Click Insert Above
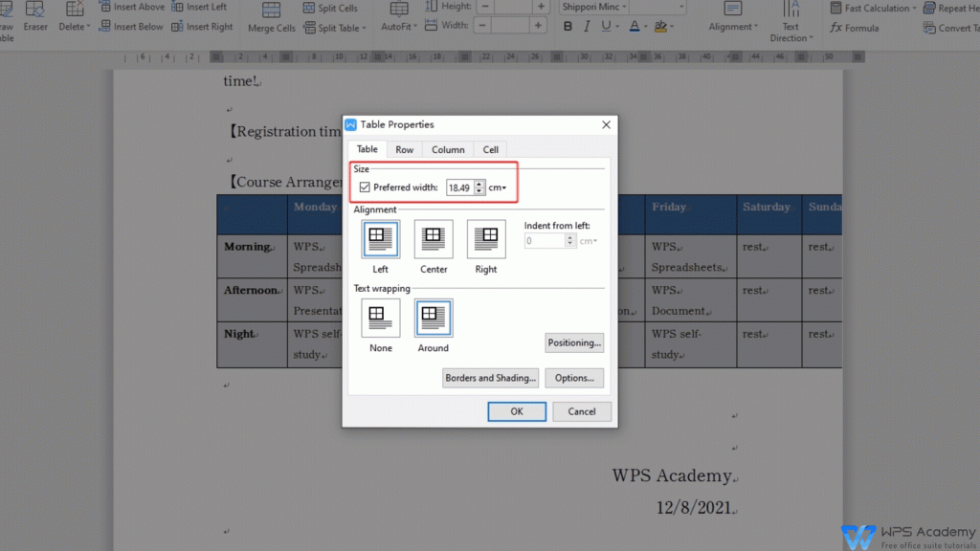The image size is (980, 551). pos(131,7)
